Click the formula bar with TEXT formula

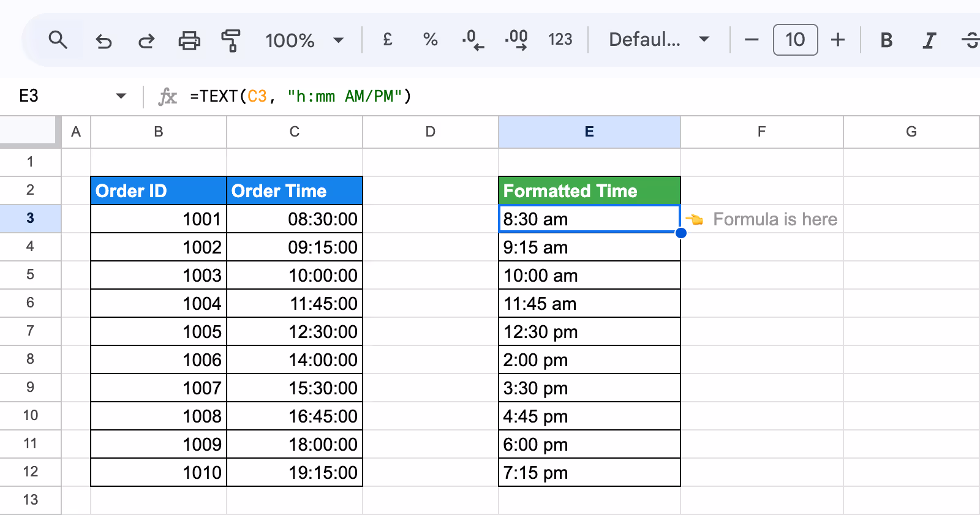pos(576,96)
